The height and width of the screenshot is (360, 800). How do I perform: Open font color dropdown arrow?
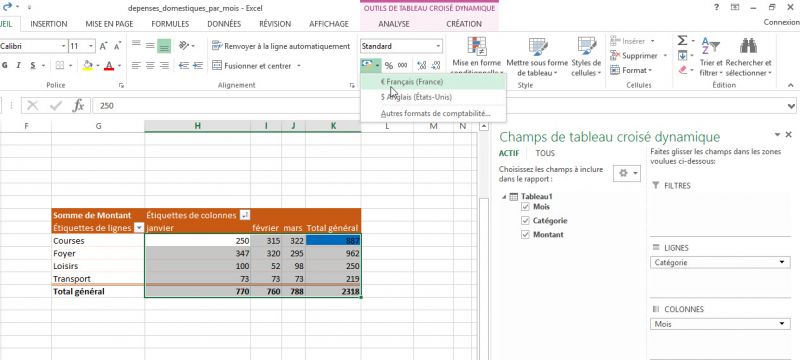coord(119,65)
